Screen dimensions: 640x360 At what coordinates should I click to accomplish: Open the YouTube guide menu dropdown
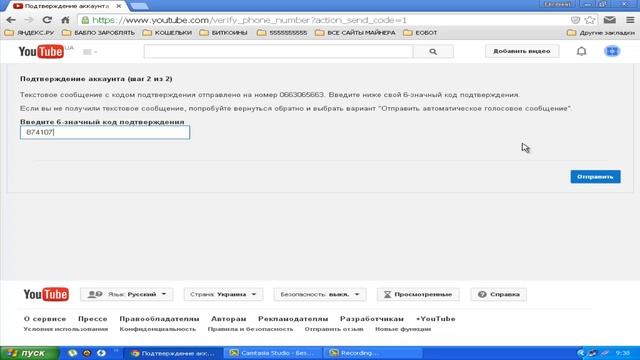pyautogui.click(x=90, y=52)
